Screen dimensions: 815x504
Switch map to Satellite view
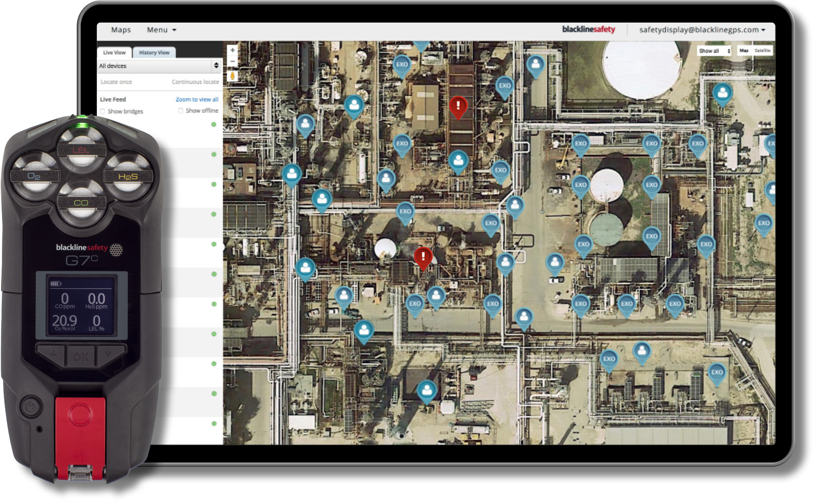(762, 51)
